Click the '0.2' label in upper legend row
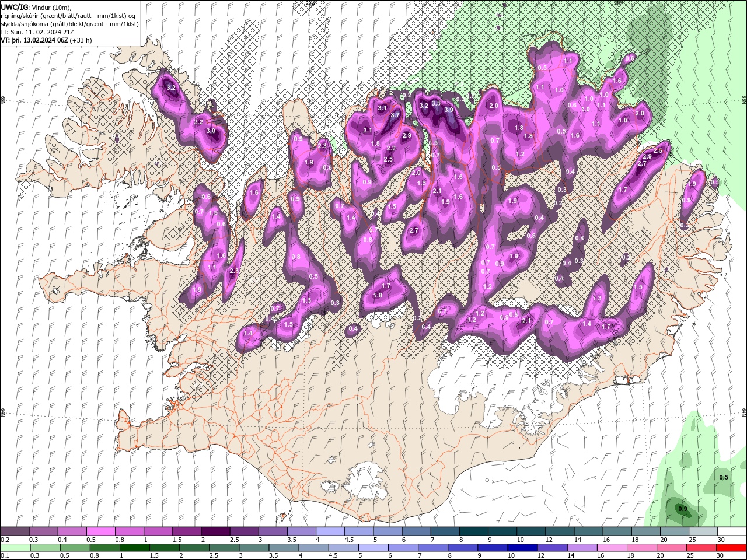The width and height of the screenshot is (747, 560). click(x=5, y=540)
